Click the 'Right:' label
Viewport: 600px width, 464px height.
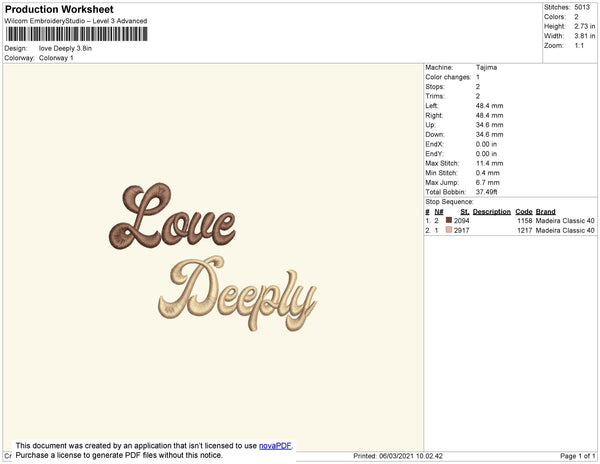[x=434, y=116]
